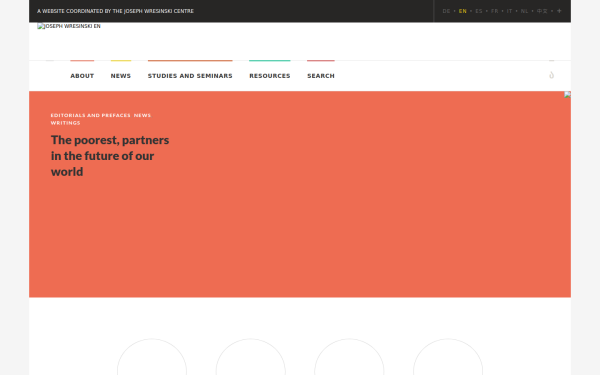Screen dimensions: 600x375
Task: Click the plus icon after language list
Action: pyautogui.click(x=559, y=11)
